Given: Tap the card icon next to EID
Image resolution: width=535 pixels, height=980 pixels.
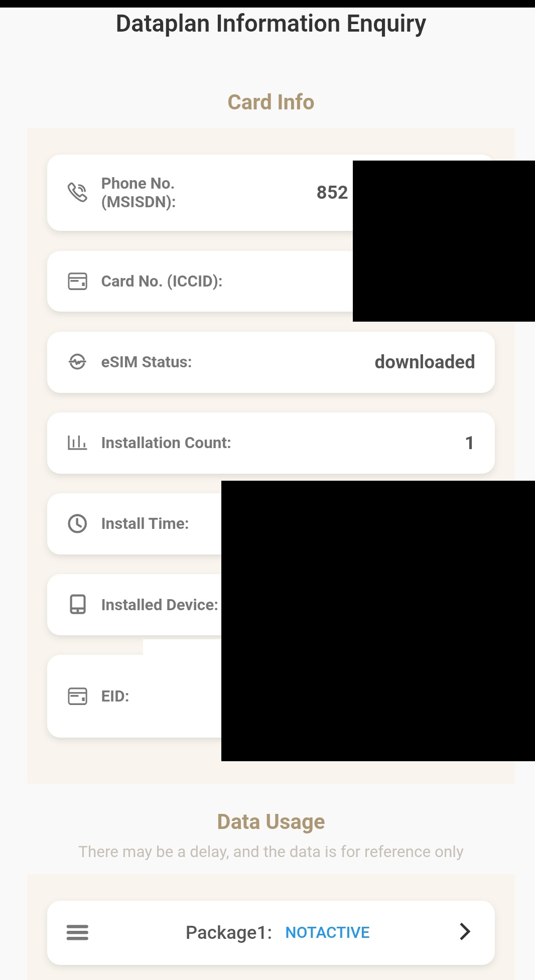Looking at the screenshot, I should (77, 696).
